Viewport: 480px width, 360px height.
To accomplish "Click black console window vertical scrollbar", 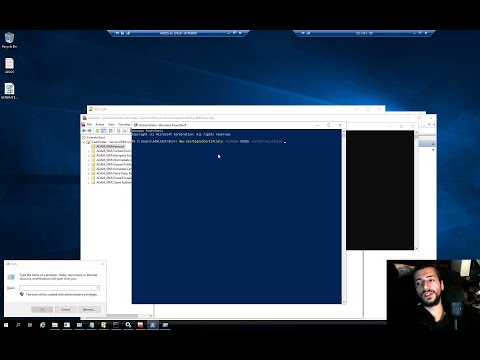I will point(416,190).
